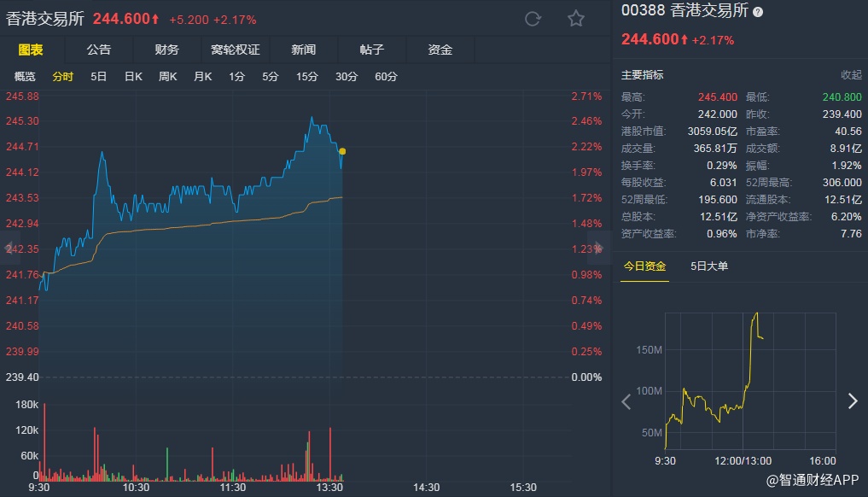Switch the chart to the 5日 view
The image size is (868, 497).
(x=98, y=77)
